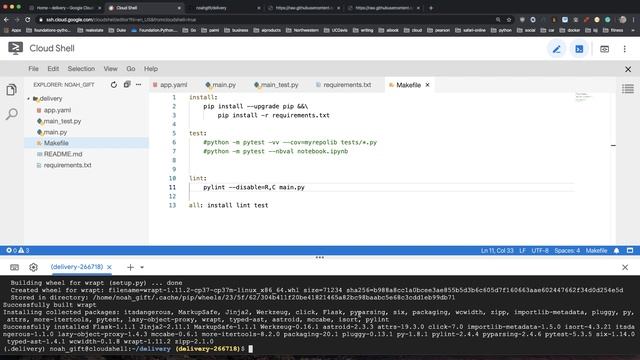Open the Search icon in sidebar

tap(11, 114)
